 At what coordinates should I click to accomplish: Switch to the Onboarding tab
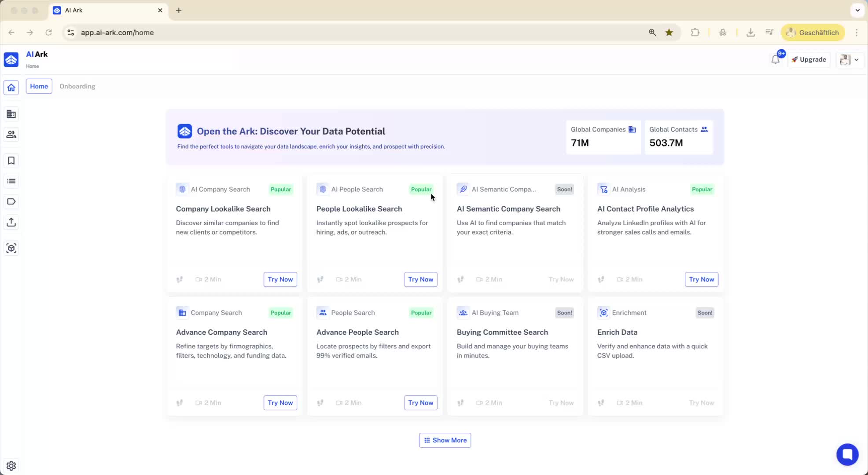[77, 86]
